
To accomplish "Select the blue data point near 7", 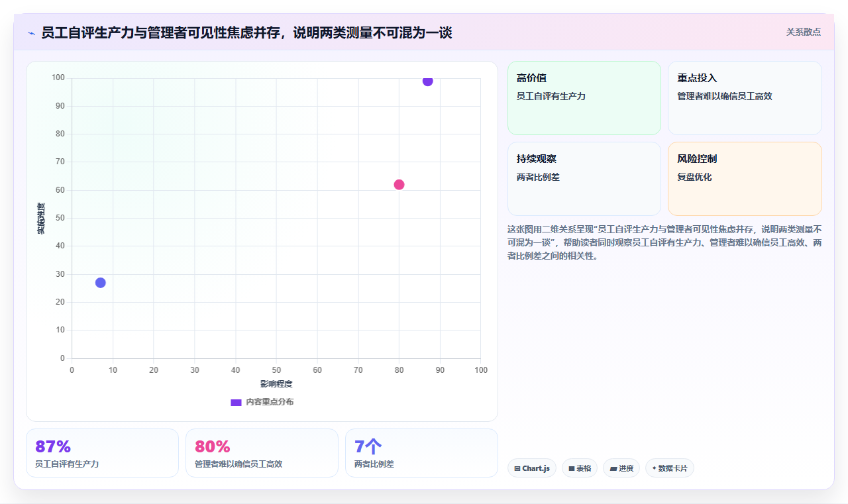I will [x=101, y=283].
